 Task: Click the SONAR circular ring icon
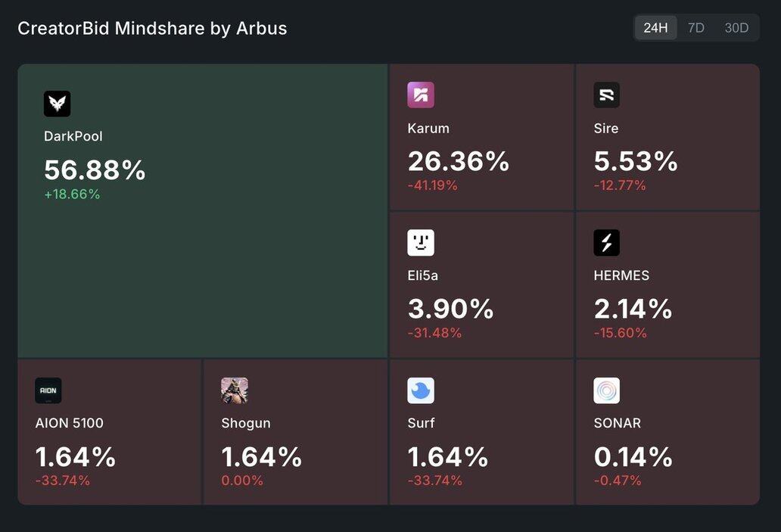point(607,390)
